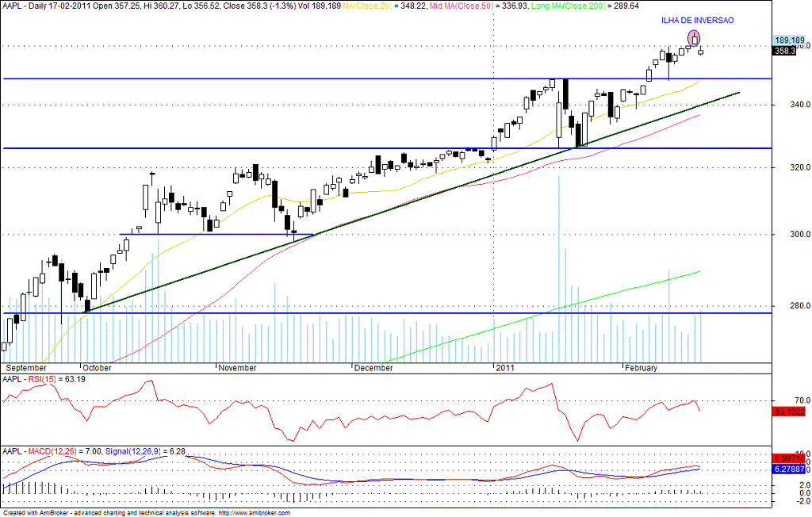The width and height of the screenshot is (812, 517).
Task: Click the 2011 label on time axis
Action: pyautogui.click(x=504, y=368)
